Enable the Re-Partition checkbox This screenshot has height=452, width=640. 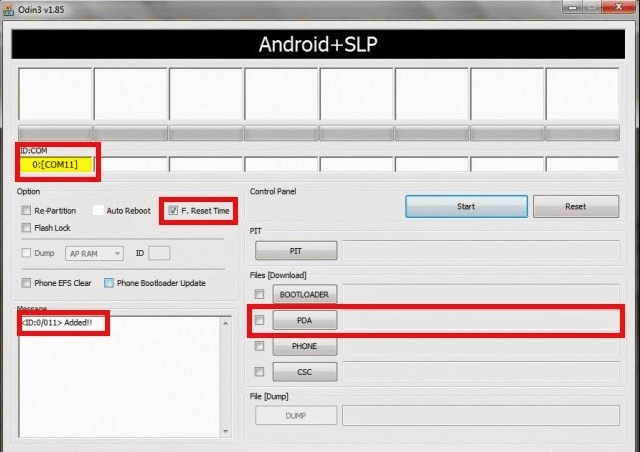[26, 210]
